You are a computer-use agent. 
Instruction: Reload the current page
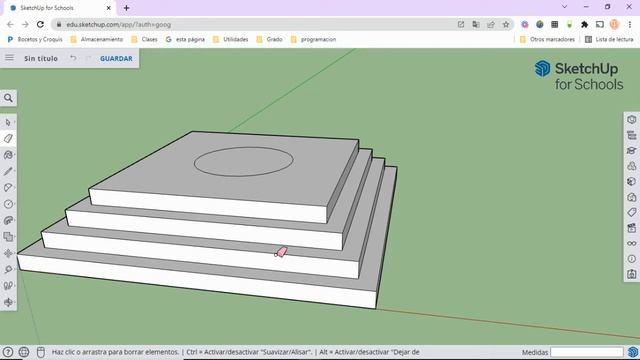(40, 24)
